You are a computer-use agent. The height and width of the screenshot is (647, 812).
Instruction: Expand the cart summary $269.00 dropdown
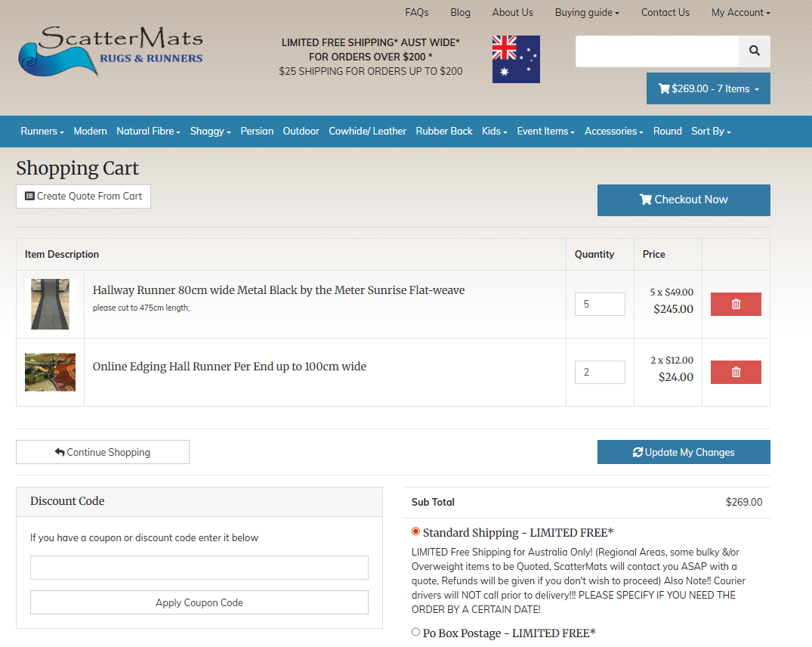click(x=708, y=88)
